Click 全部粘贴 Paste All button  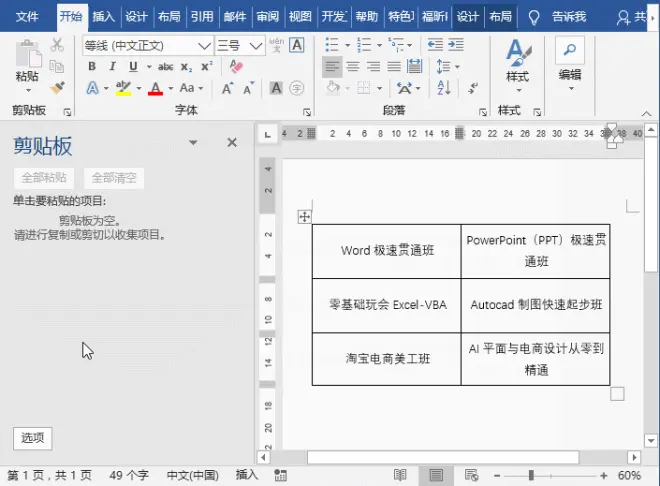[44, 178]
